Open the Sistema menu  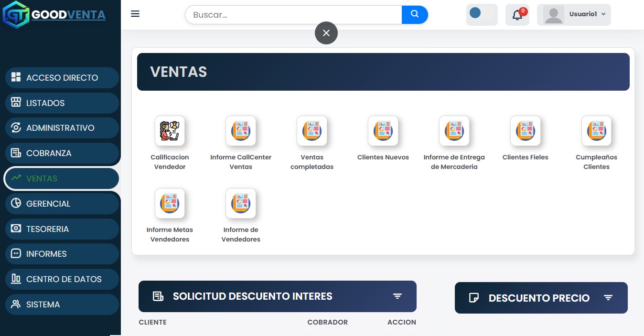[62, 304]
